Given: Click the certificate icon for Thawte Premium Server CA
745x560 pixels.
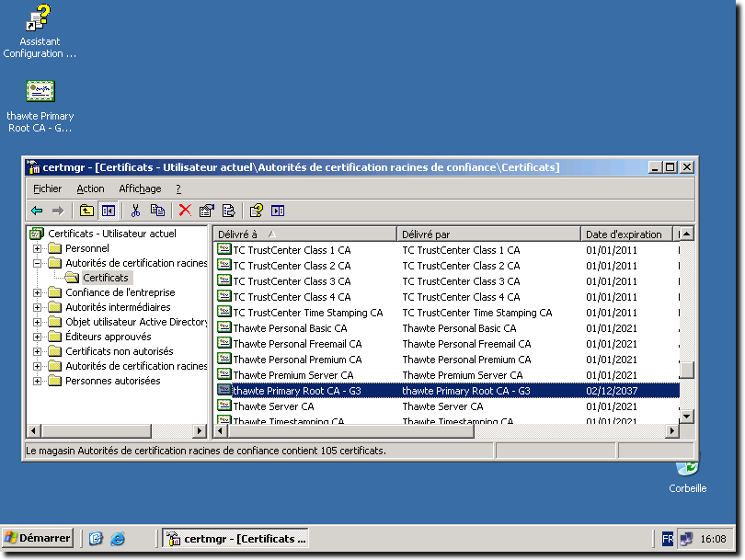Looking at the screenshot, I should coord(224,375).
